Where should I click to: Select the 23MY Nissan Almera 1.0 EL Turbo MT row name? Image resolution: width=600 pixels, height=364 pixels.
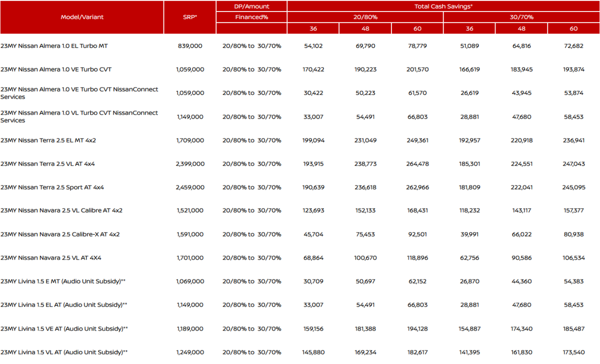pos(54,45)
